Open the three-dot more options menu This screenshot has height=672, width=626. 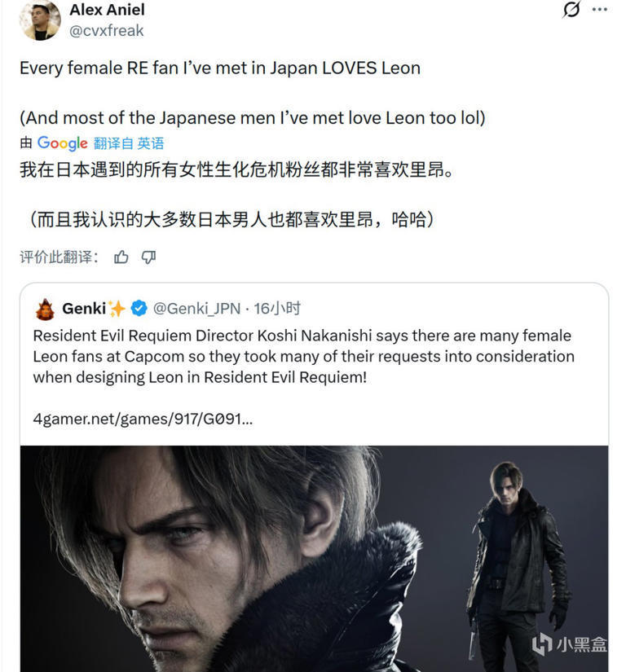coord(599,10)
